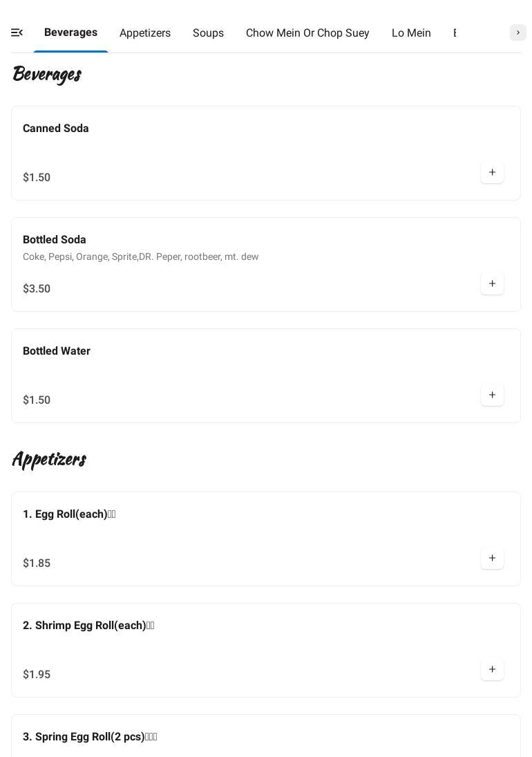Add Canned Soda to the order
The image size is (532, 757).
pyautogui.click(x=492, y=173)
